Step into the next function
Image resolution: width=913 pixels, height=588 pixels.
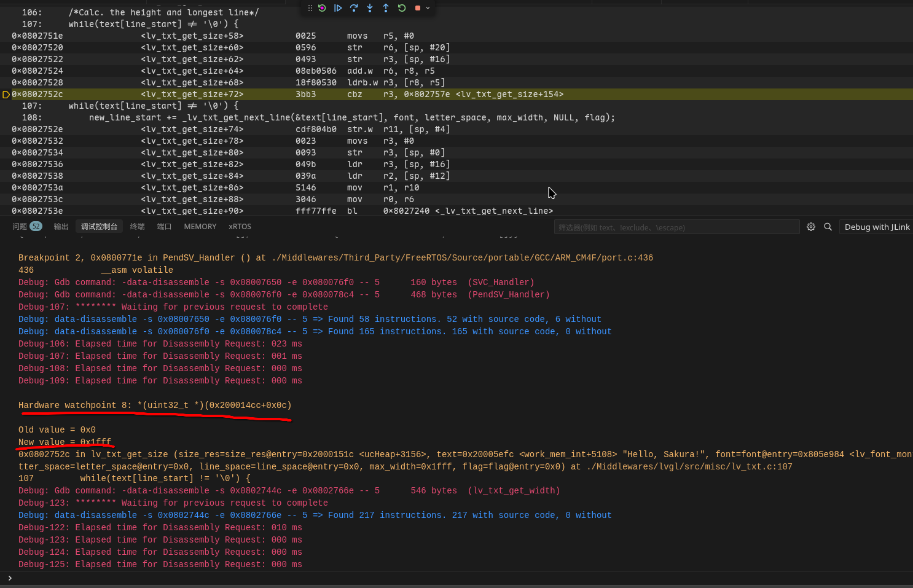[370, 8]
